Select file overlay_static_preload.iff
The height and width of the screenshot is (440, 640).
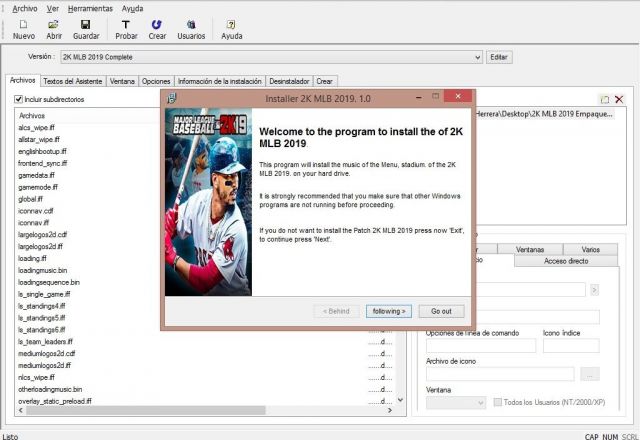(55, 401)
